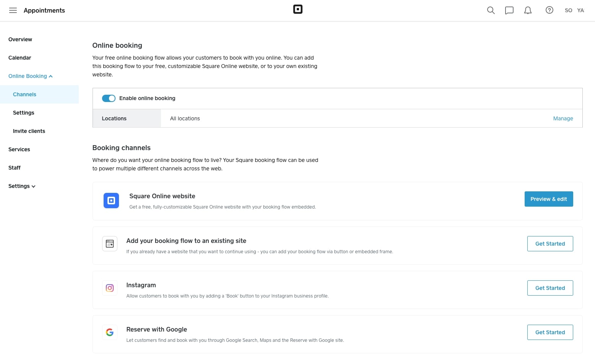Click the Instagram logo icon

tap(109, 288)
